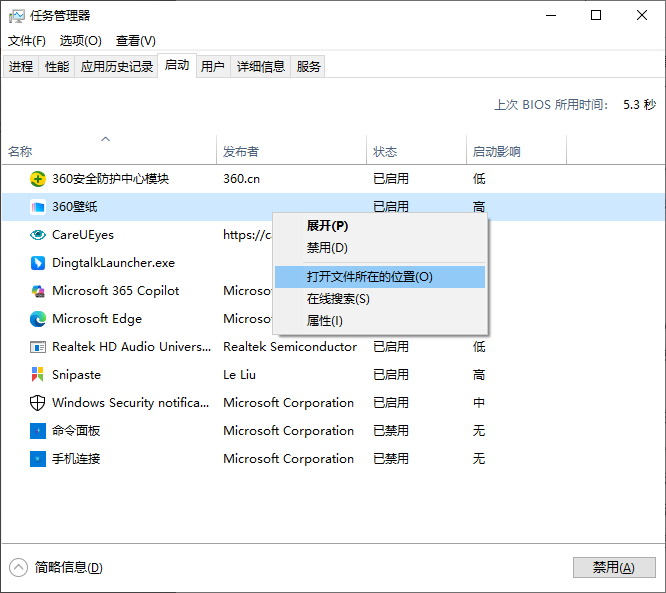Open the 文件(F) menu

tap(27, 41)
